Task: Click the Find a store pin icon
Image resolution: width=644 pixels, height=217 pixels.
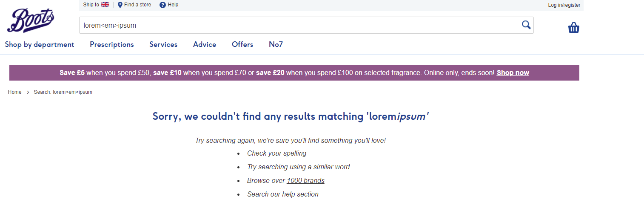Action: pos(120,5)
